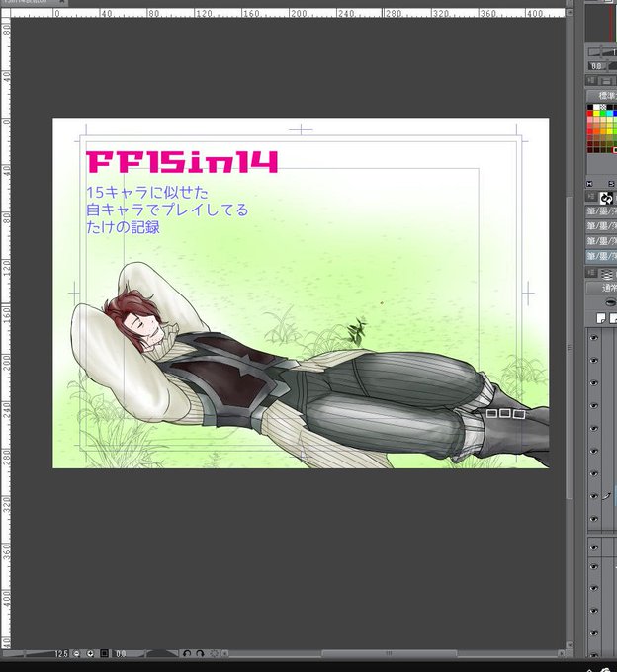Open the 通常 blend mode dropdown
Viewport: 617px width, 672px height.
(x=602, y=288)
